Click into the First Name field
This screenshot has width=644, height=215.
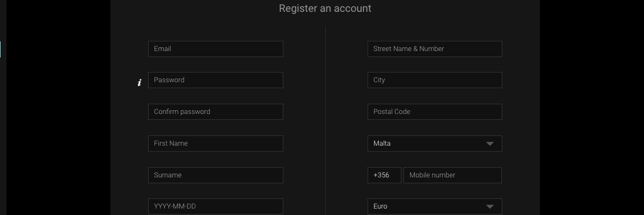(216, 144)
